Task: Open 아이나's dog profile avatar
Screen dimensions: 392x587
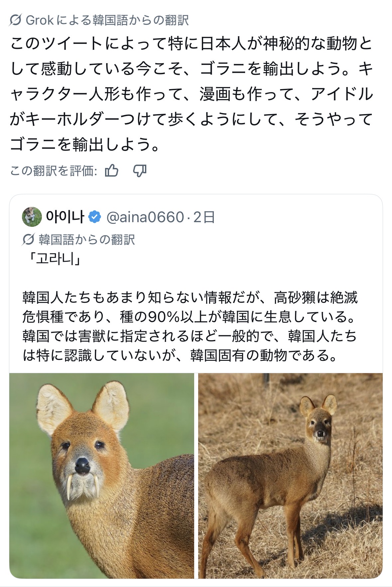Action: (32, 217)
